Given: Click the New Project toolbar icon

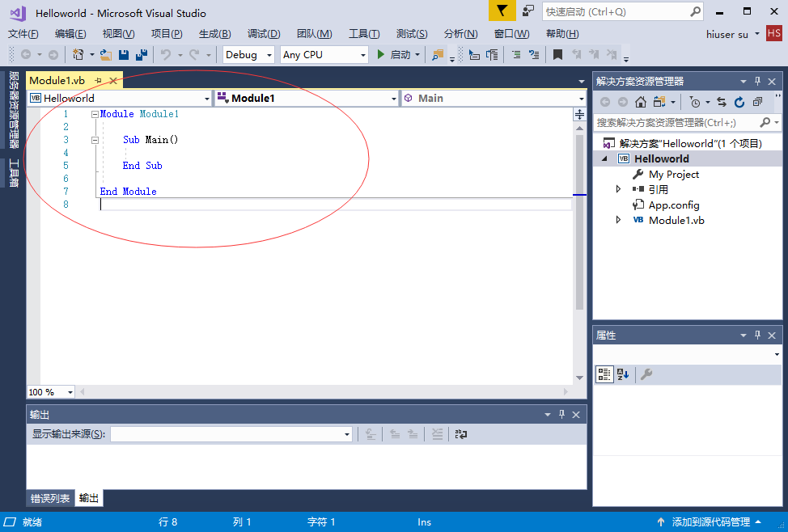Looking at the screenshot, I should pos(78,54).
